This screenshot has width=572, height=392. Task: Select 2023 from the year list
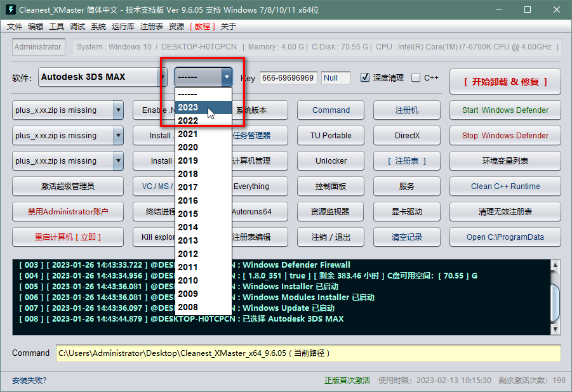pyautogui.click(x=204, y=107)
